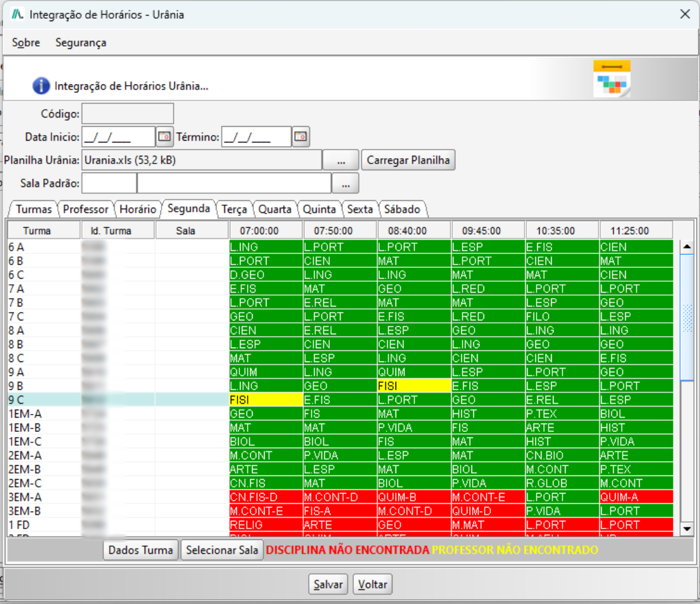
Task: Switch to the Professor tab
Action: point(86,209)
